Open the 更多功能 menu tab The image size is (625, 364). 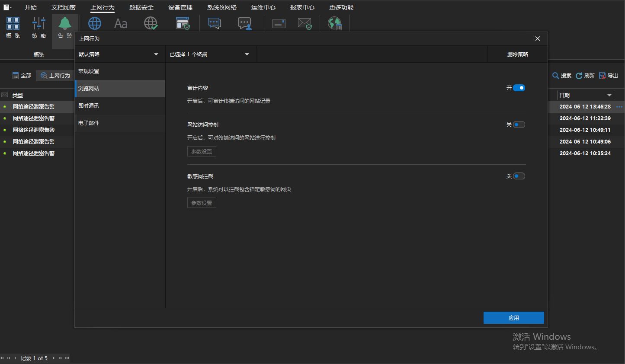(x=341, y=7)
